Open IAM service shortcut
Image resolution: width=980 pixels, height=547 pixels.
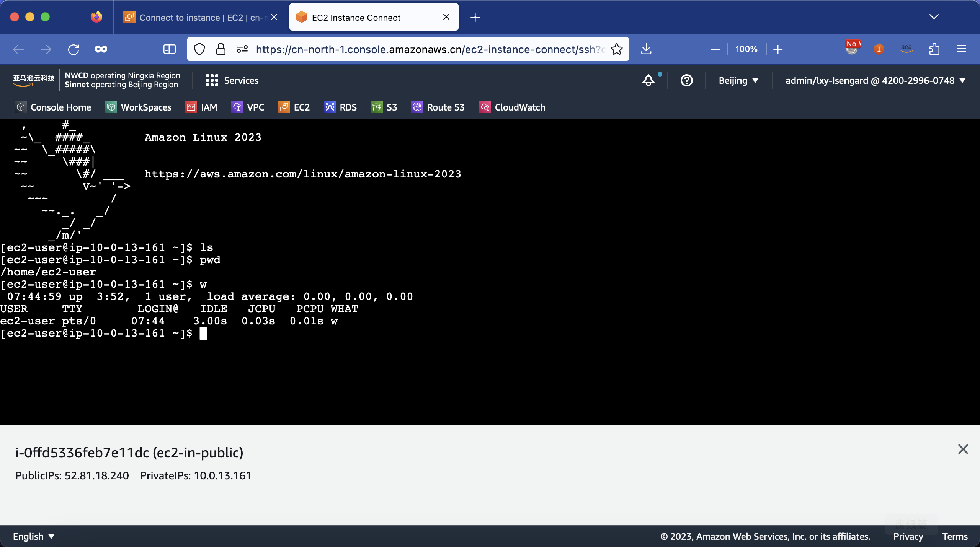coord(201,107)
